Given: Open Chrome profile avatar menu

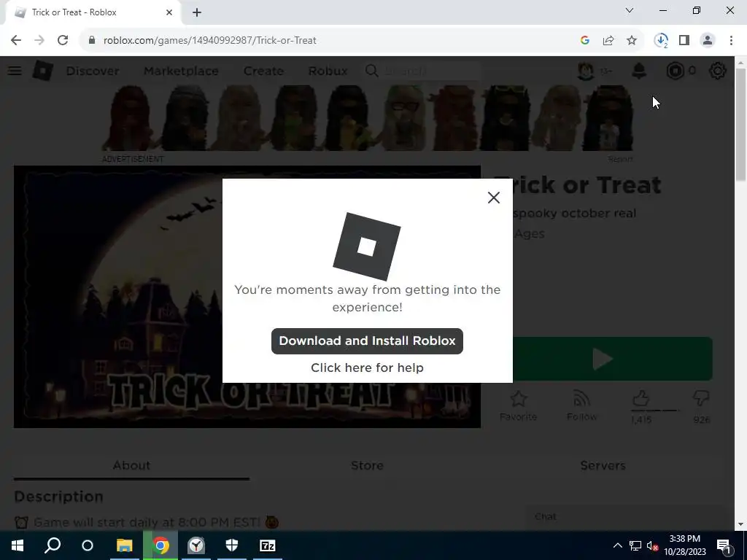Looking at the screenshot, I should pos(708,41).
